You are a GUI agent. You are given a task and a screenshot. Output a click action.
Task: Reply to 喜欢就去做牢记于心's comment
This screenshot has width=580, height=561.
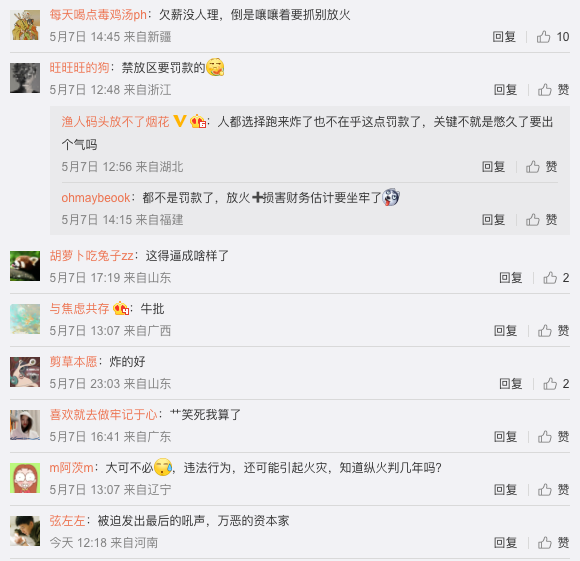[505, 437]
